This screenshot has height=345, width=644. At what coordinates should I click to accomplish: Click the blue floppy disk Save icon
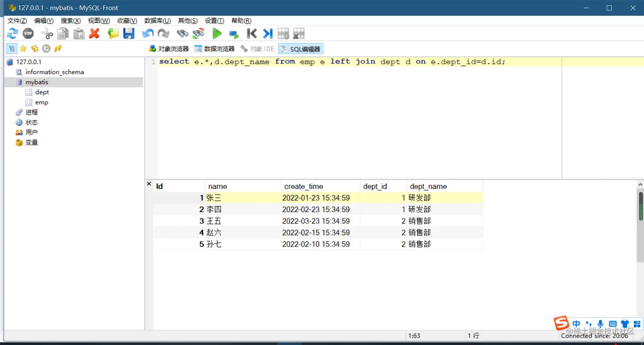pos(129,33)
